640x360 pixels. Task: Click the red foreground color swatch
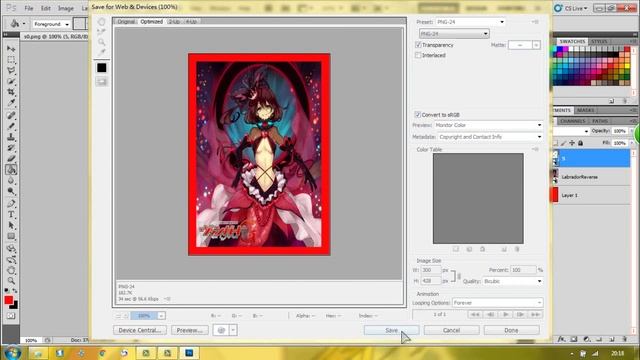[x=9, y=300]
